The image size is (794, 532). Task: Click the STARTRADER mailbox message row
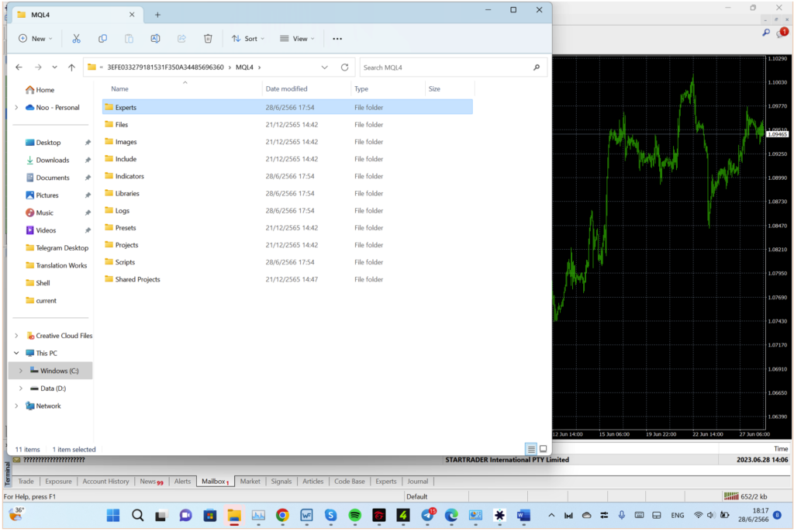click(x=400, y=460)
